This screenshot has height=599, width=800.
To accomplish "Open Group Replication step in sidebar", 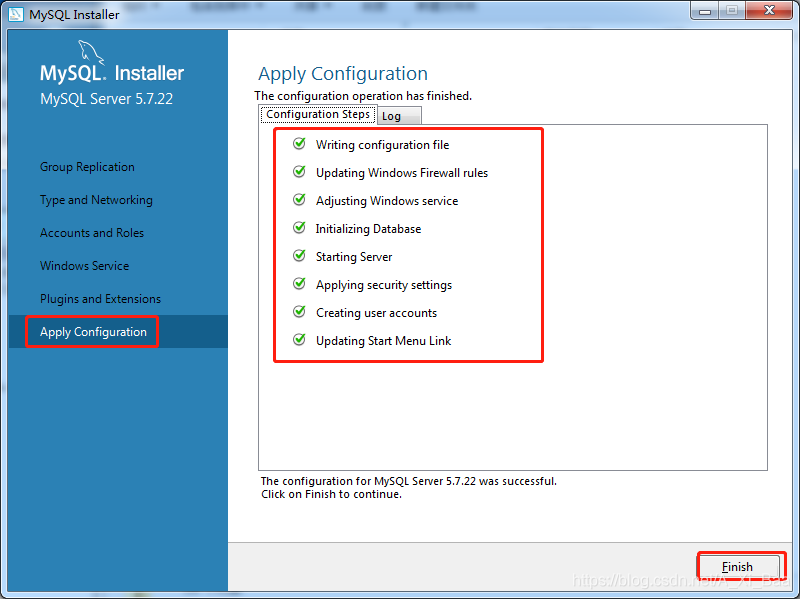I will 87,167.
